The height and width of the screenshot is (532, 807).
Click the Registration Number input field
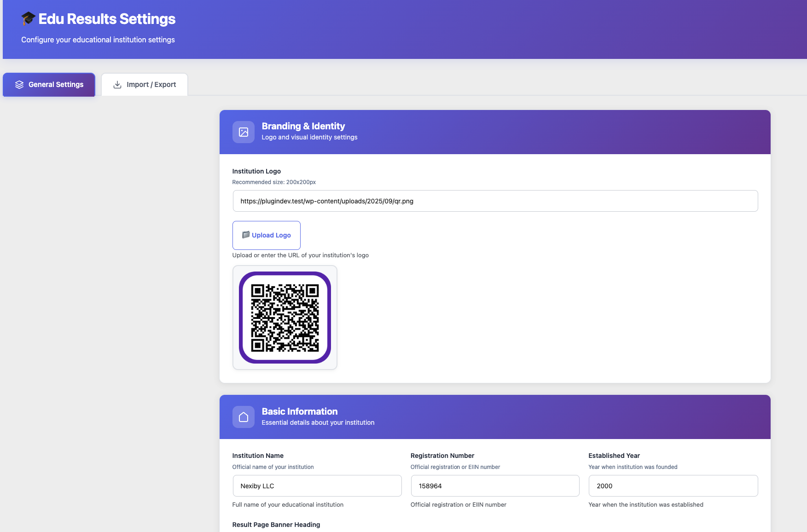(495, 486)
